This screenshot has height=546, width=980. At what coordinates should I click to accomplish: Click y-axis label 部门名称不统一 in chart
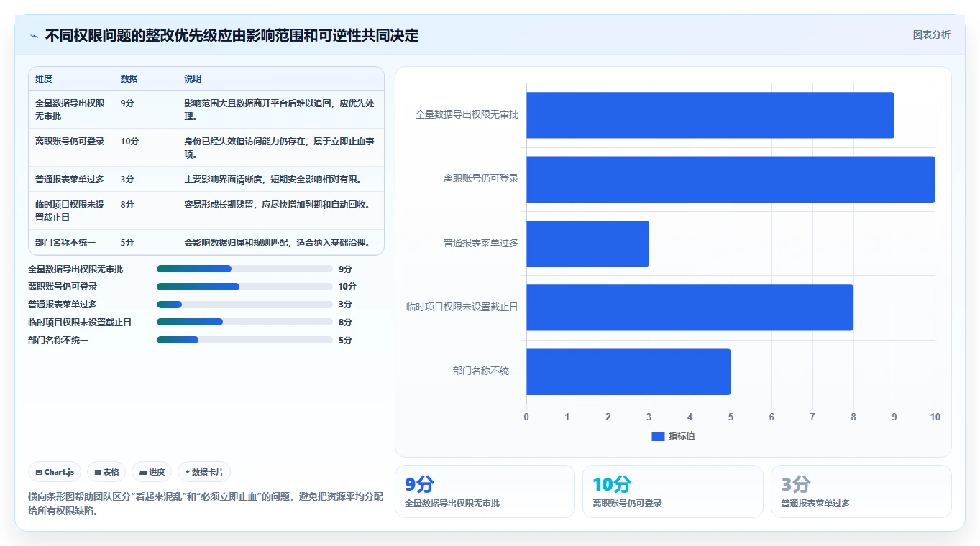(486, 371)
